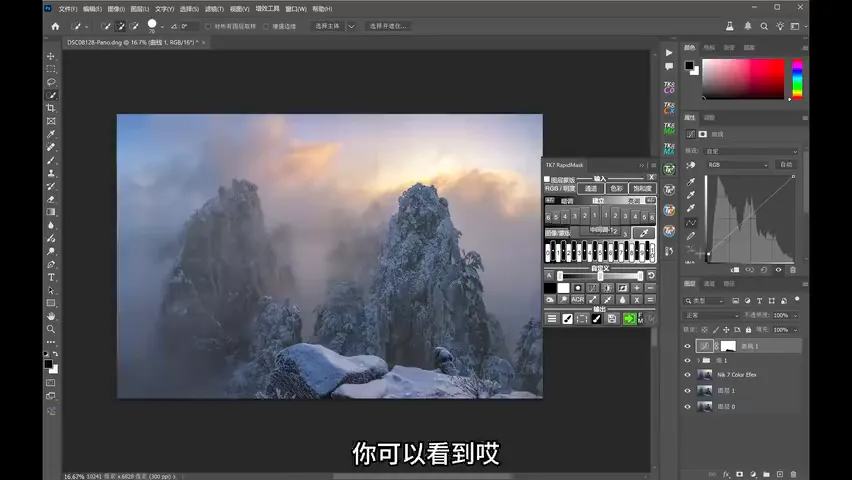
Task: Choose Add to selection brush mode
Action: pyautogui.click(x=120, y=26)
